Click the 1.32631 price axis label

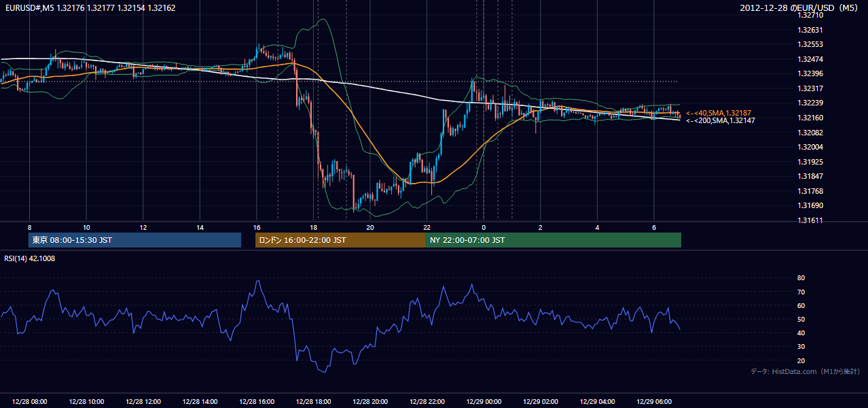click(811, 30)
